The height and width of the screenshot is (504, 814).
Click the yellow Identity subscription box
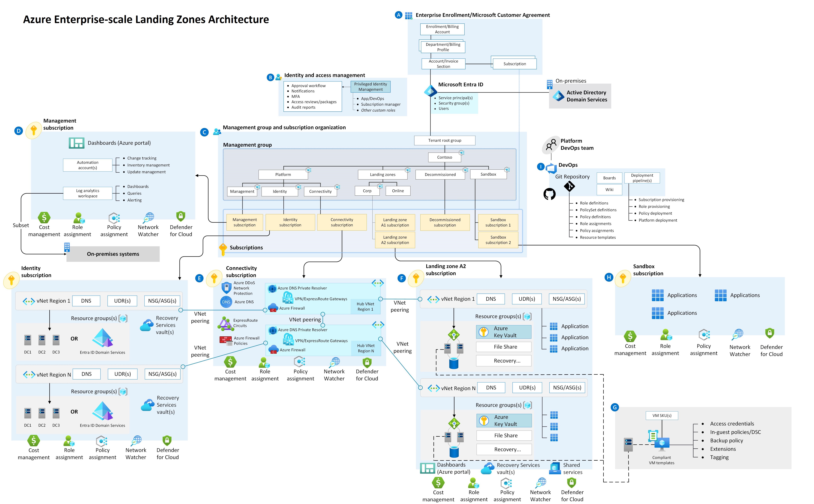[x=290, y=222]
